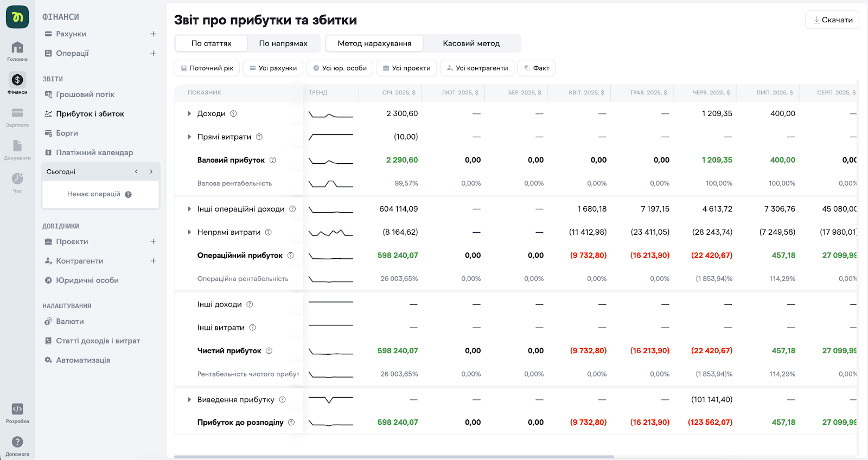Image resolution: width=868 pixels, height=460 pixels.
Task: Open the Поточний рік period filter
Action: 206,68
